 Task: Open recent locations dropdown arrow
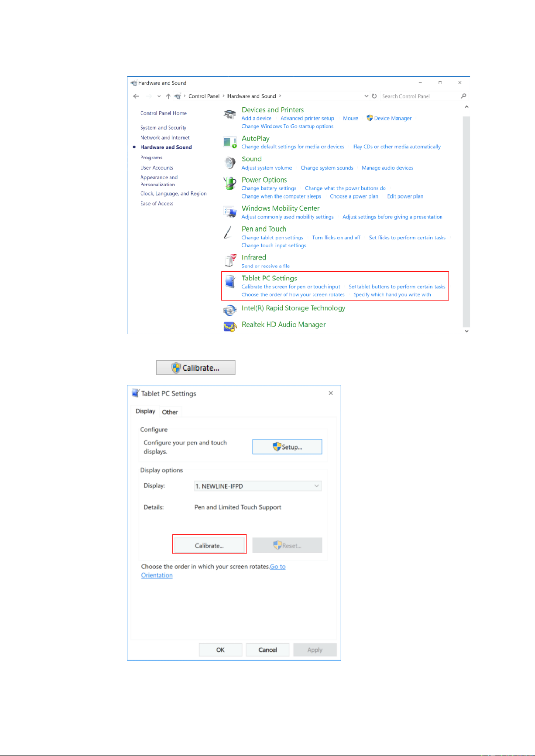coord(159,96)
